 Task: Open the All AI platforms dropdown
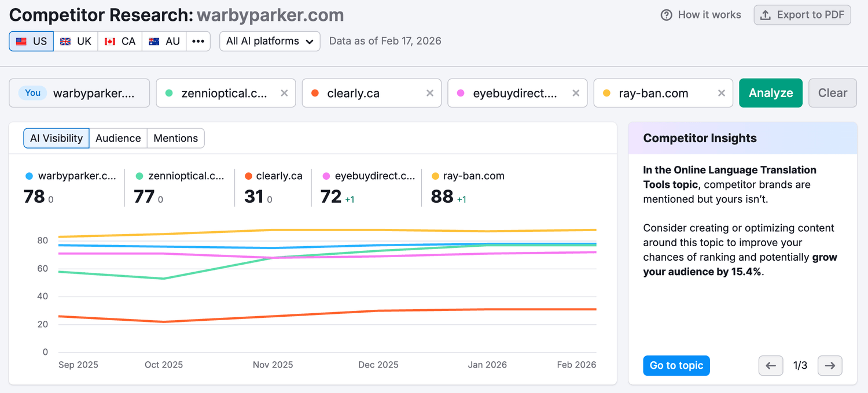[269, 41]
